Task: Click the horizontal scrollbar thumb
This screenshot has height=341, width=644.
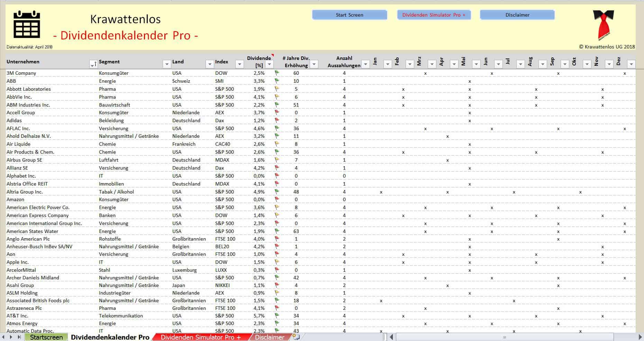Action: [505, 337]
